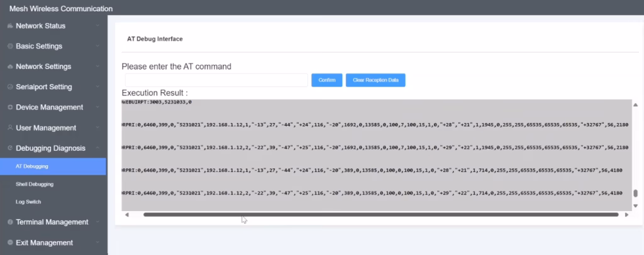Image resolution: width=644 pixels, height=255 pixels.
Task: Click the vertical scrollbar thumb in results
Action: point(635,193)
